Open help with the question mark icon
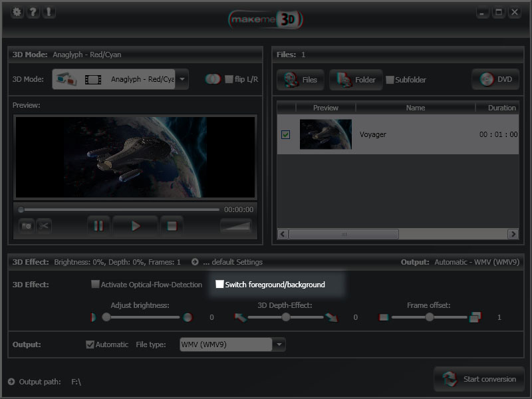532x399 pixels. (33, 12)
